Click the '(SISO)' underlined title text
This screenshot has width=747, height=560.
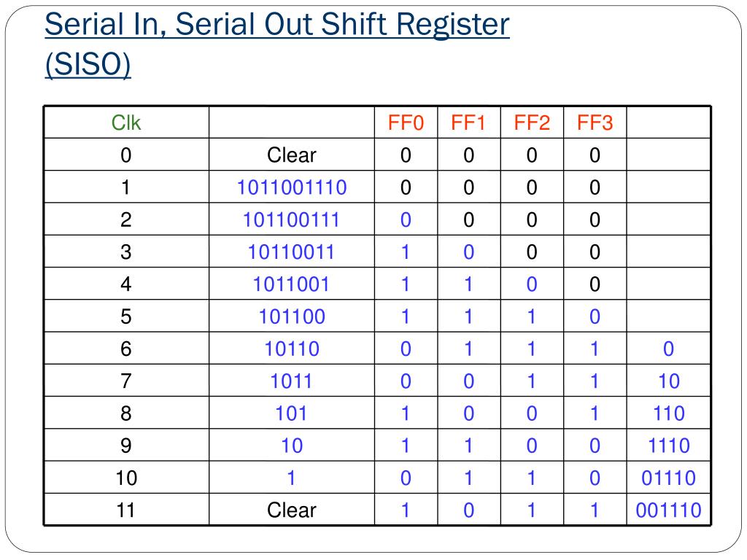point(88,64)
